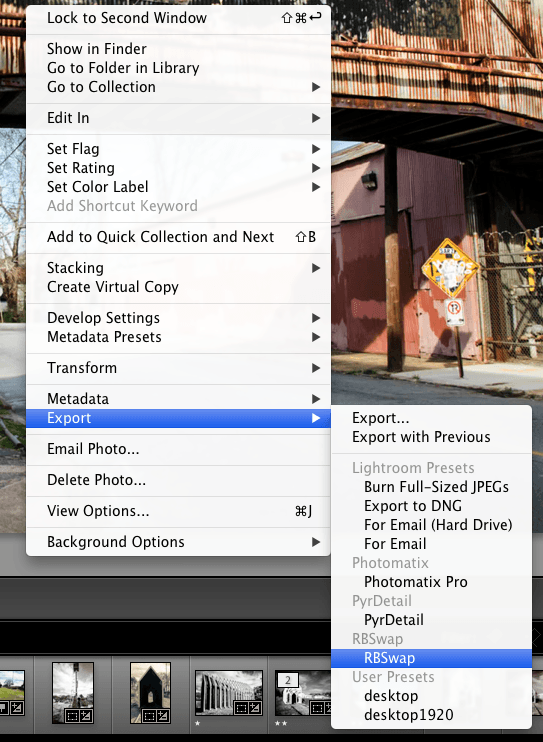Viewport: 543px width, 742px height.
Task: Expand the Develop Settings submenu
Action: 178,318
